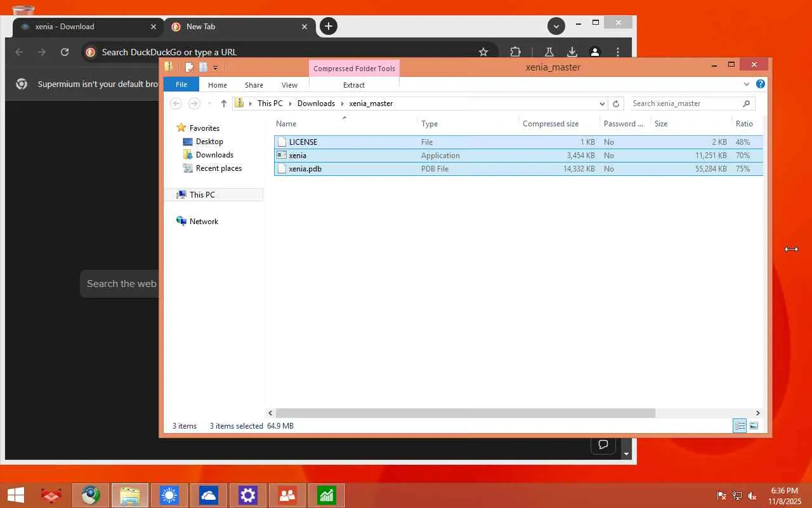Open the browser Downloads icon
812x508 pixels.
click(x=572, y=52)
